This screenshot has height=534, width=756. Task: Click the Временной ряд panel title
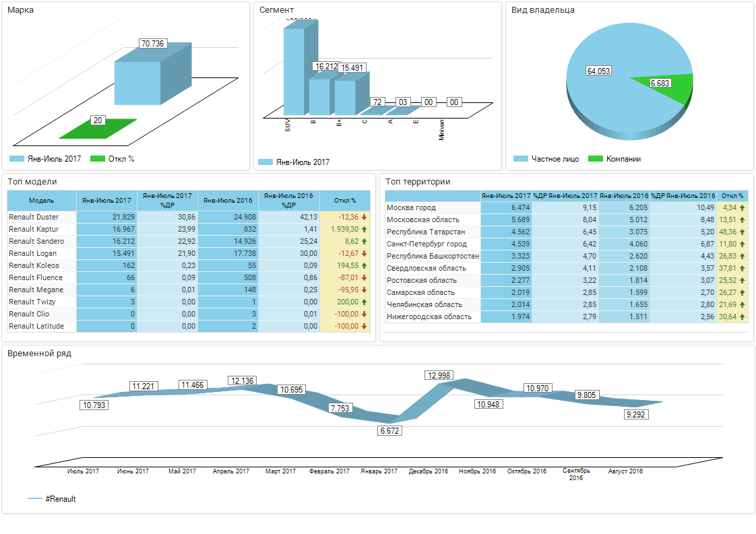click(x=40, y=354)
